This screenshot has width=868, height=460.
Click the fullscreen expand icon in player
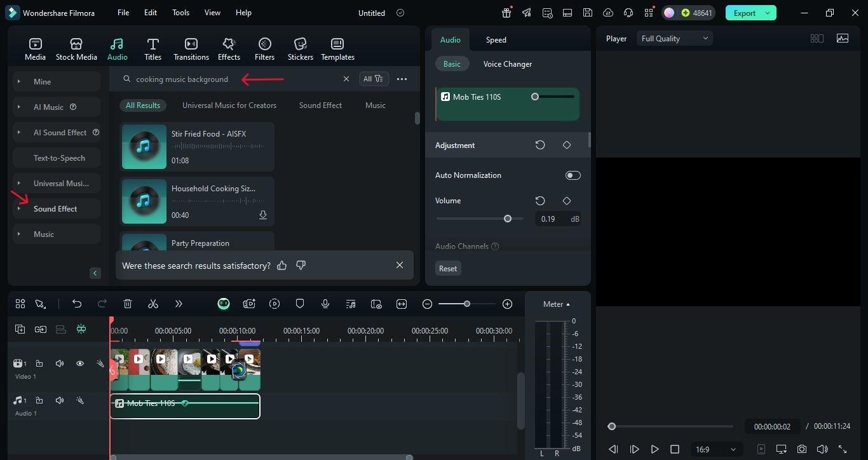point(843,449)
